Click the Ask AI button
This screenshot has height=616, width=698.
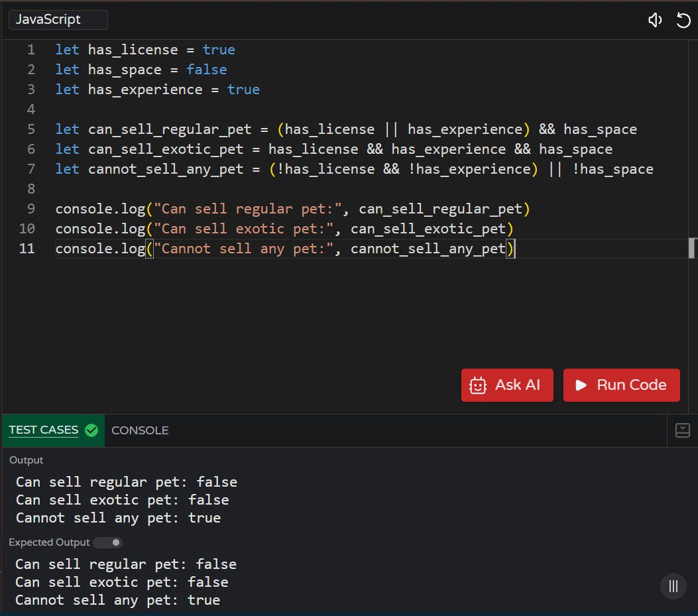[x=507, y=385]
